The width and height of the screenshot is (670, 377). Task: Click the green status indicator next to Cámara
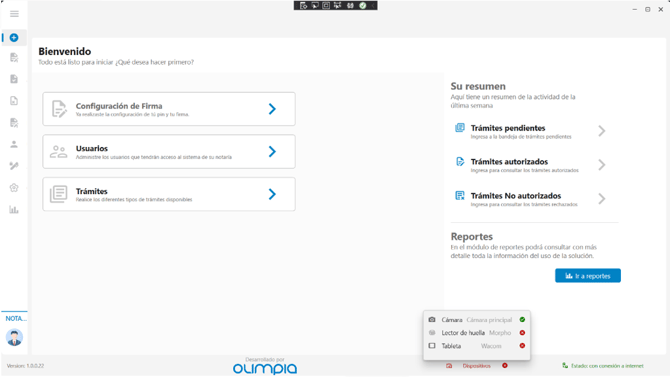(522, 320)
